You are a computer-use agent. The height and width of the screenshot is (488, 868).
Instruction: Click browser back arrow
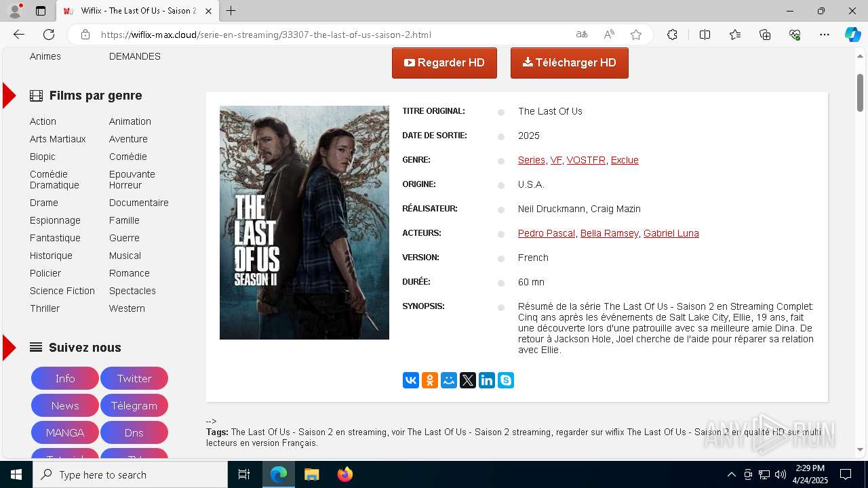(x=19, y=35)
